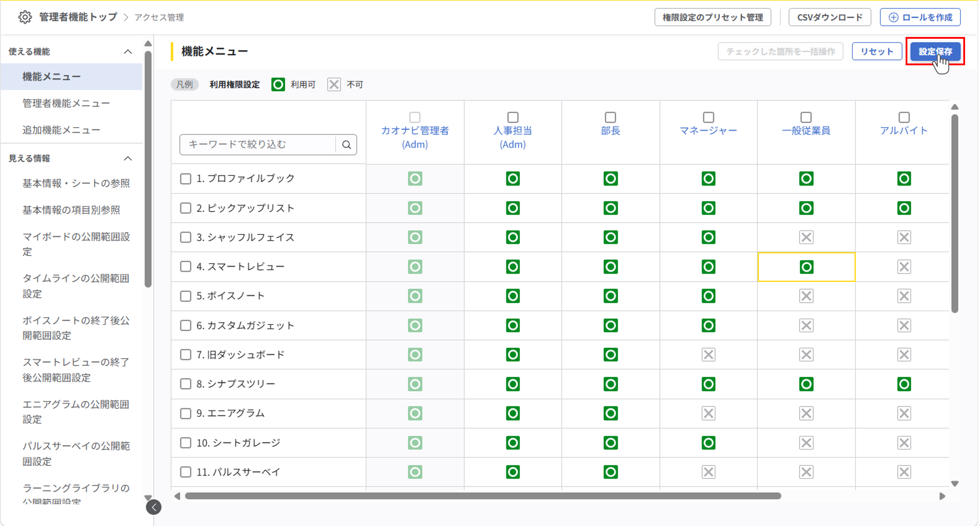Image resolution: width=980 pixels, height=526 pixels.
Task: Toggle ピックアップリスト permission for 部長
Action: (610, 208)
